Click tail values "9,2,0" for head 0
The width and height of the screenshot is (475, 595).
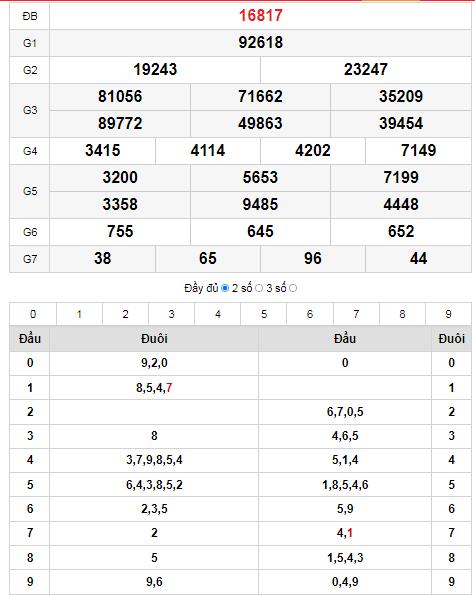pyautogui.click(x=154, y=363)
